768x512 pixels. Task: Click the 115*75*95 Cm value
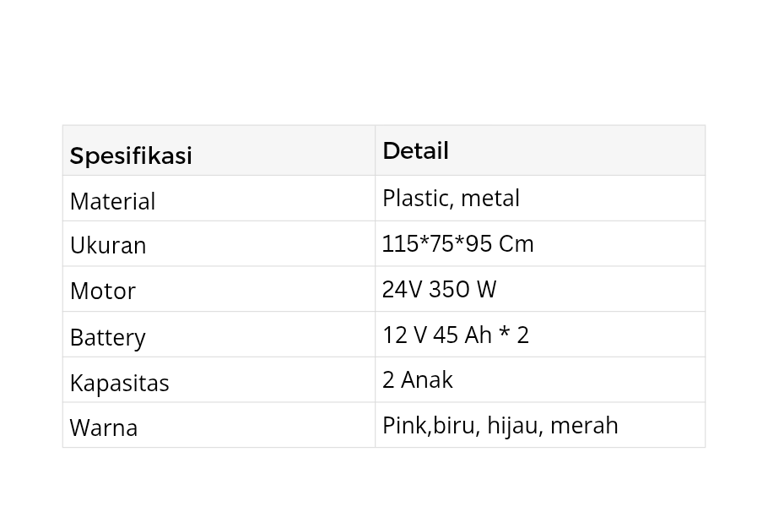[x=457, y=244]
